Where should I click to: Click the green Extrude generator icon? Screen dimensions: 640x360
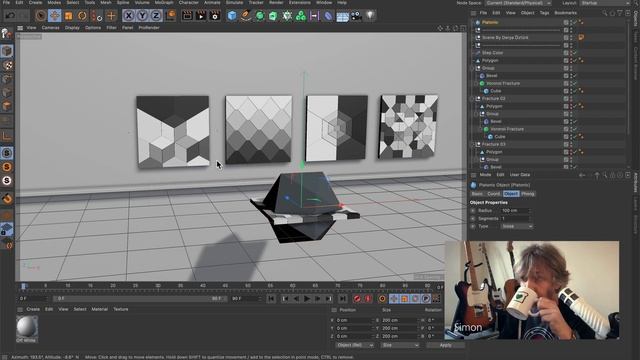click(x=273, y=16)
